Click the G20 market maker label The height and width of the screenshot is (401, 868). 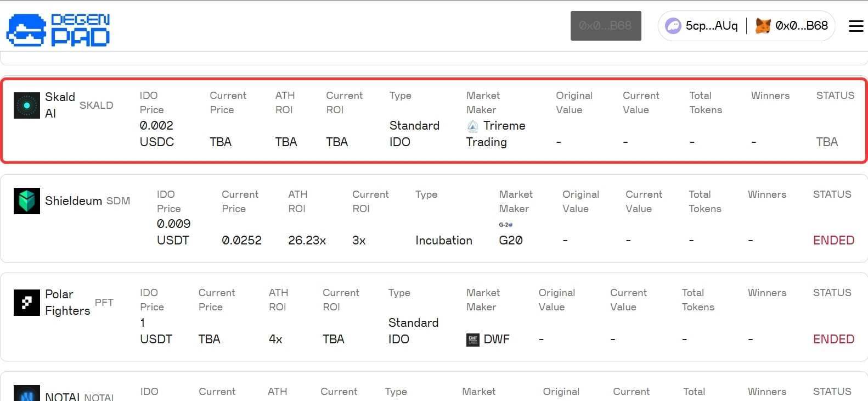511,241
